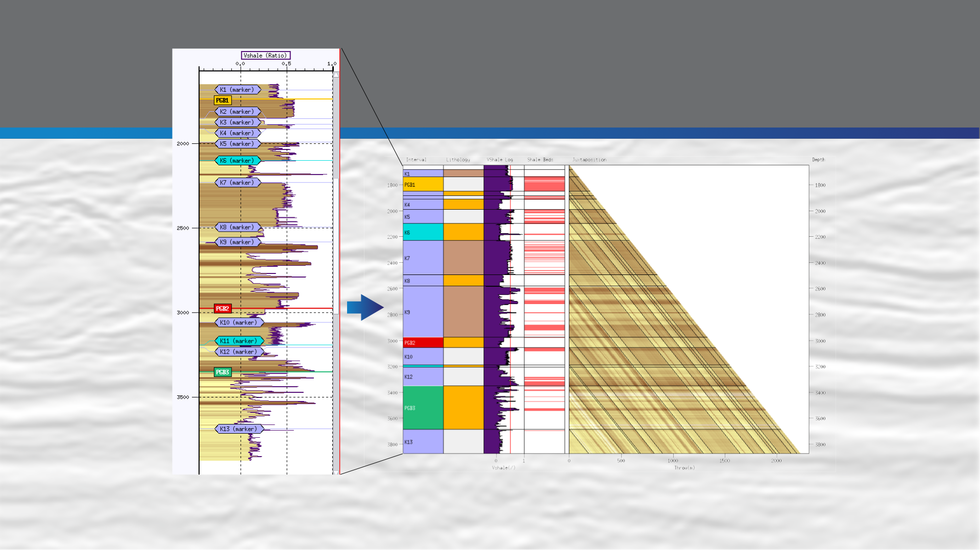Click the K7 brown lithology block
The width and height of the screenshot is (980, 551).
(x=463, y=258)
